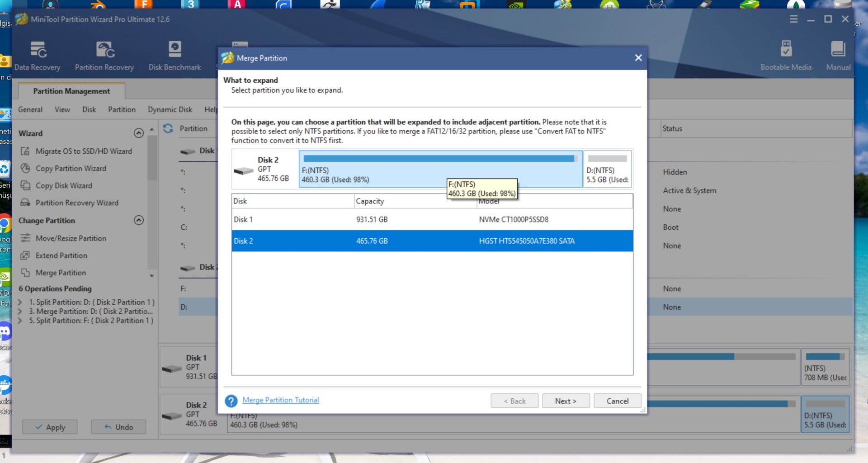The height and width of the screenshot is (463, 868).
Task: Click sidebar scrollbar up arrow
Action: coord(152,129)
